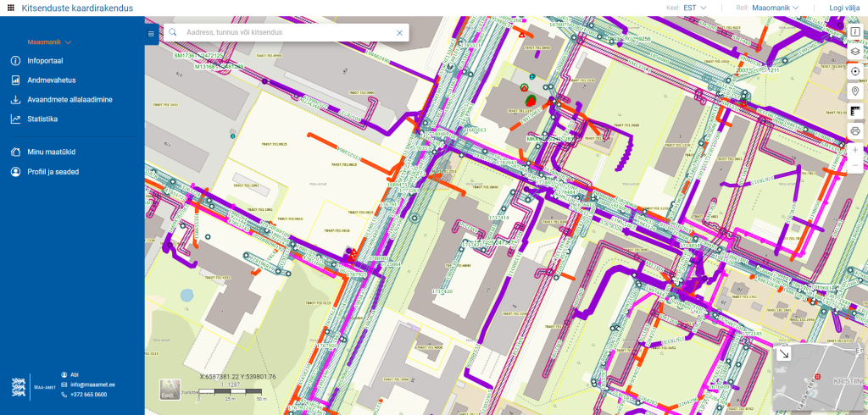Click the Logi välja logout link
The width and height of the screenshot is (868, 415).
[x=844, y=8]
